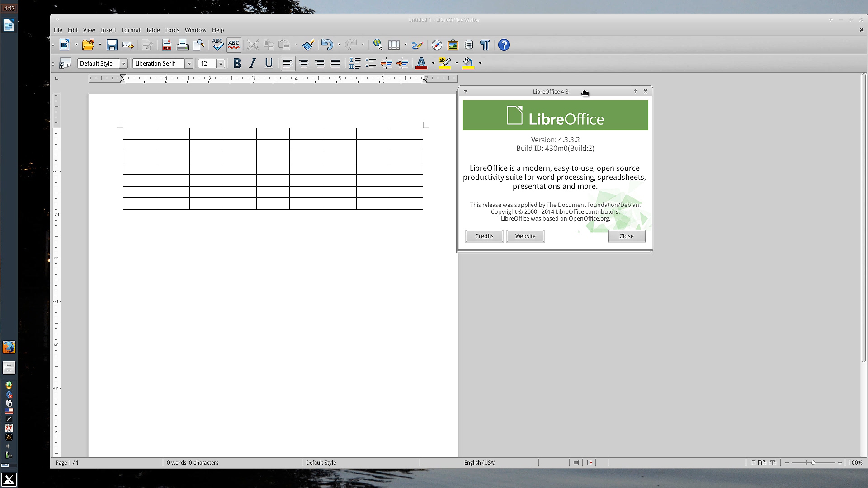Expand the Default Style paragraph style dropdown

click(123, 64)
